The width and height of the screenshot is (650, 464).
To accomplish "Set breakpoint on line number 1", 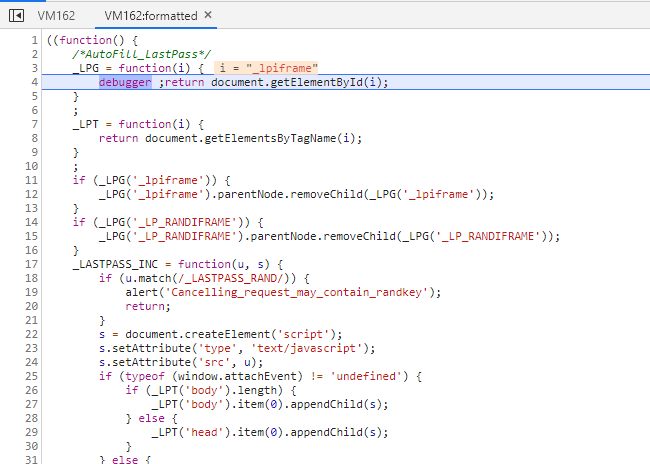I will (x=34, y=40).
